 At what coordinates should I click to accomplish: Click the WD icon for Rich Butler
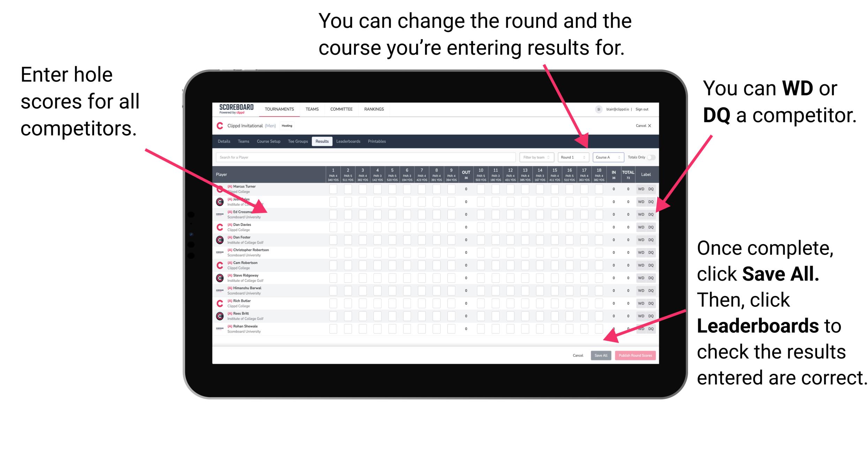[640, 303]
